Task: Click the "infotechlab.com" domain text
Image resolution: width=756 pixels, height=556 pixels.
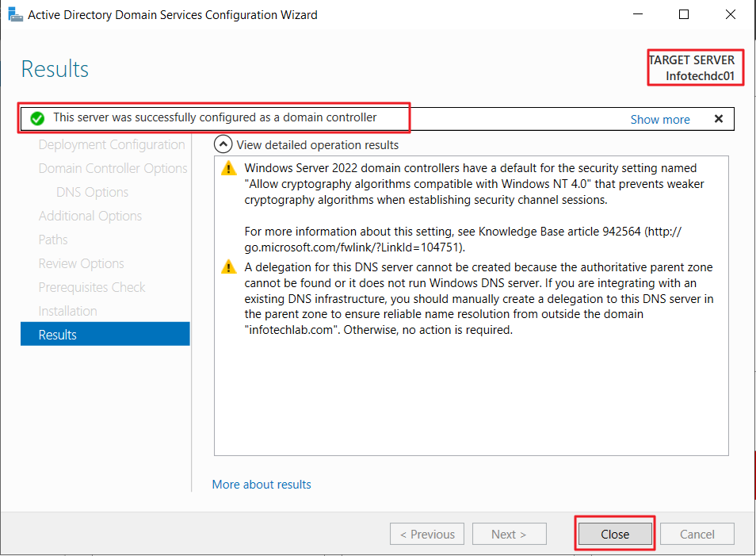Action: 292,330
